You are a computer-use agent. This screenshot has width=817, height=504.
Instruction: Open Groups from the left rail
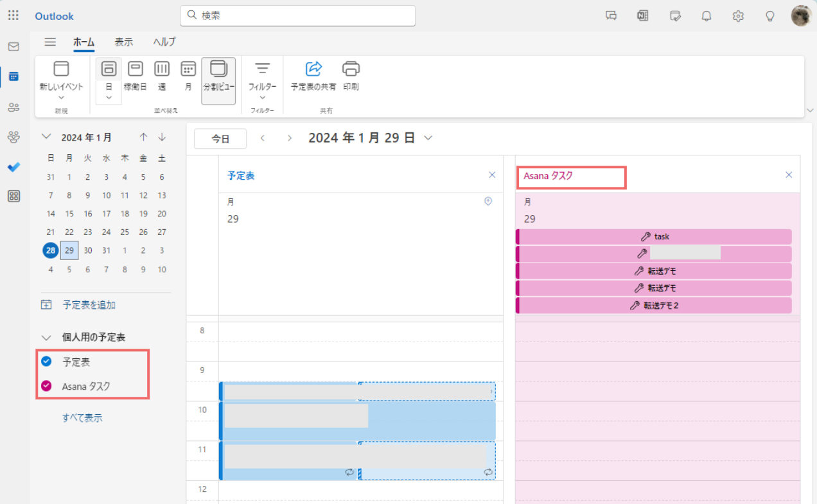coord(13,136)
